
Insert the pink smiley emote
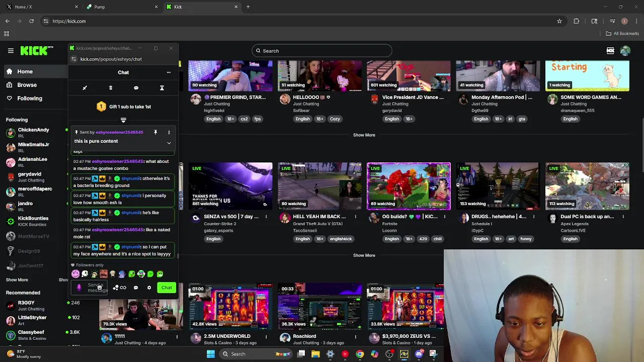coord(75,274)
